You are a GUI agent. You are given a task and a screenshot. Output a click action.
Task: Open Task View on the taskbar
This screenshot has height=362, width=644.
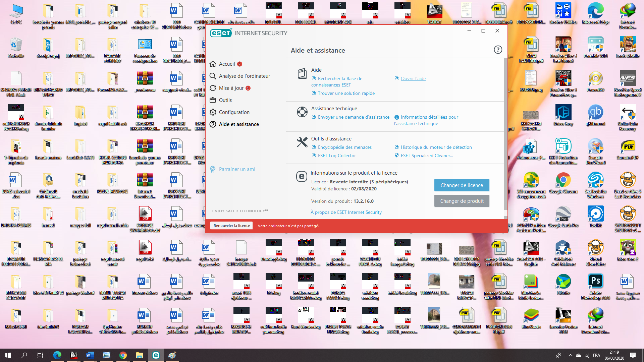pyautogui.click(x=40, y=355)
